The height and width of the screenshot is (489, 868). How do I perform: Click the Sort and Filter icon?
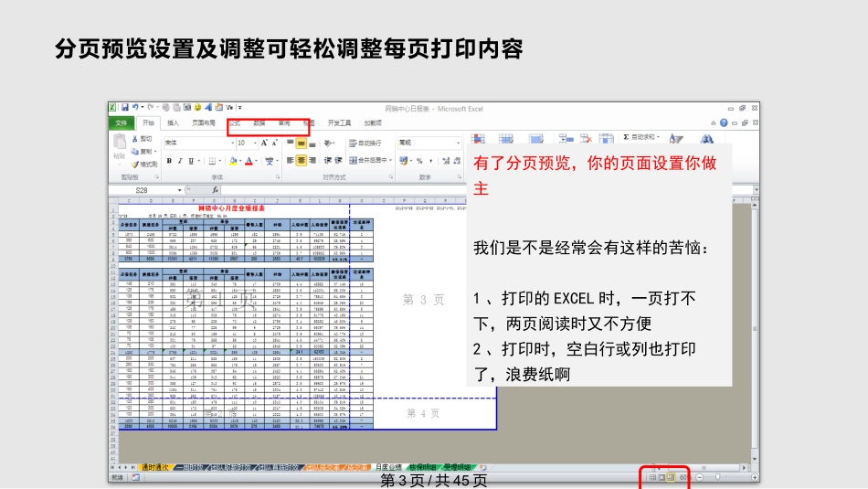coord(675,138)
